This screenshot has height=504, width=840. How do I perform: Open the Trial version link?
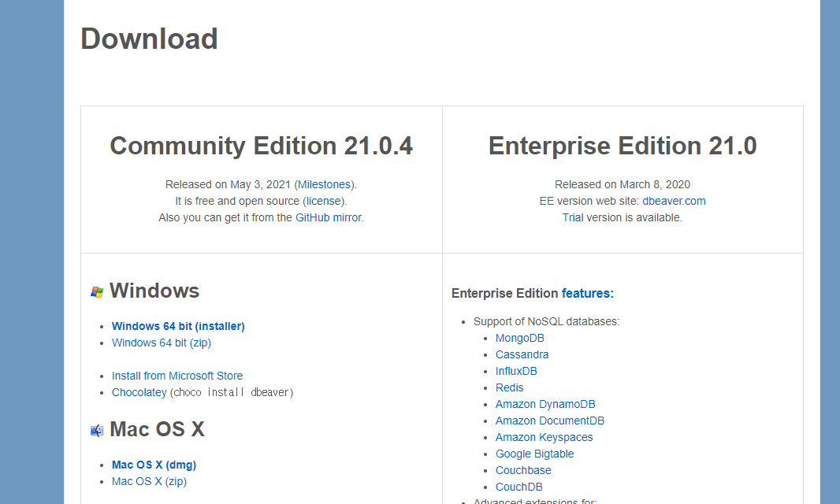[x=573, y=217]
